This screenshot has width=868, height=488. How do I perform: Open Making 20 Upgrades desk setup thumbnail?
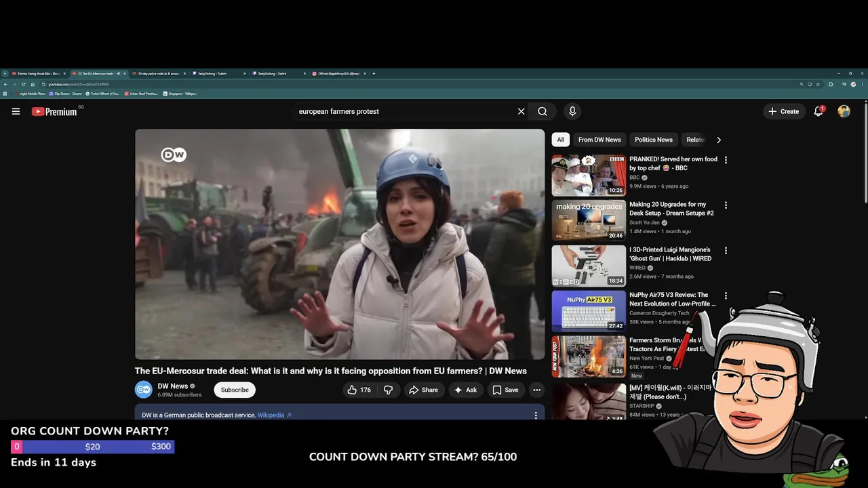(x=589, y=220)
